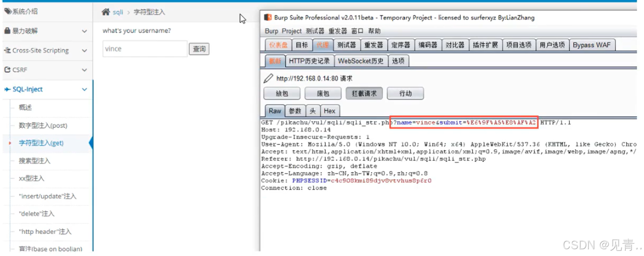Click the SQL-Inject plane icon
Screen dimensions: 644x256
7,89
